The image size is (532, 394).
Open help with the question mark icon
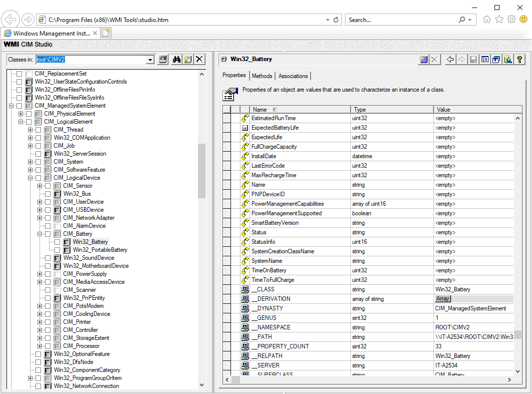click(x=519, y=60)
